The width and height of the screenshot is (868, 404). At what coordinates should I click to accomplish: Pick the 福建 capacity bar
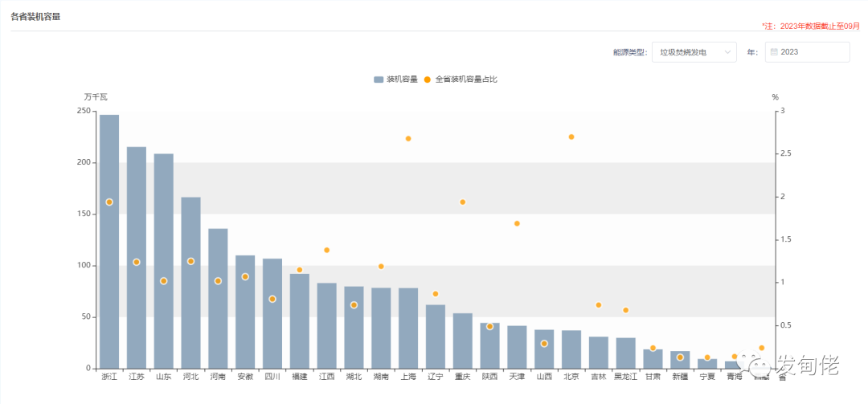coord(300,321)
